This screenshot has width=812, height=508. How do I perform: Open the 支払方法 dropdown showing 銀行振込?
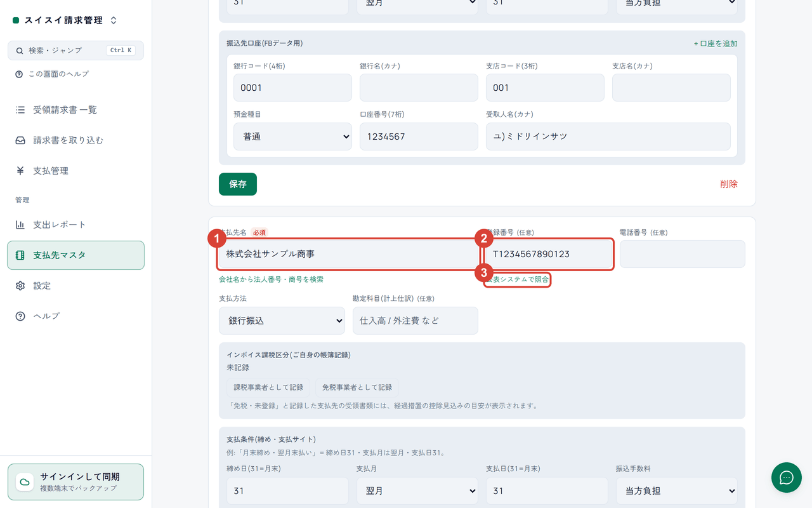tap(282, 321)
